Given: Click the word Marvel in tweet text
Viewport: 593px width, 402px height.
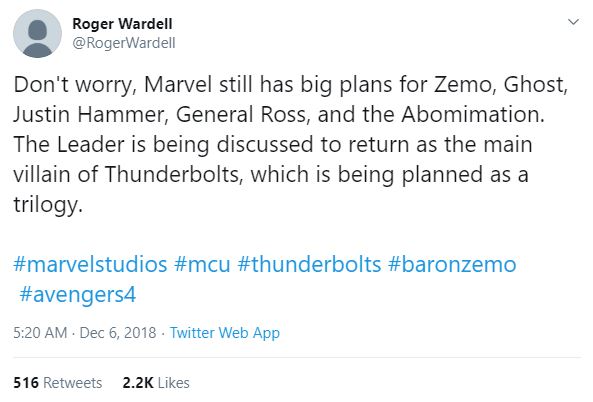Looking at the screenshot, I should tap(178, 84).
